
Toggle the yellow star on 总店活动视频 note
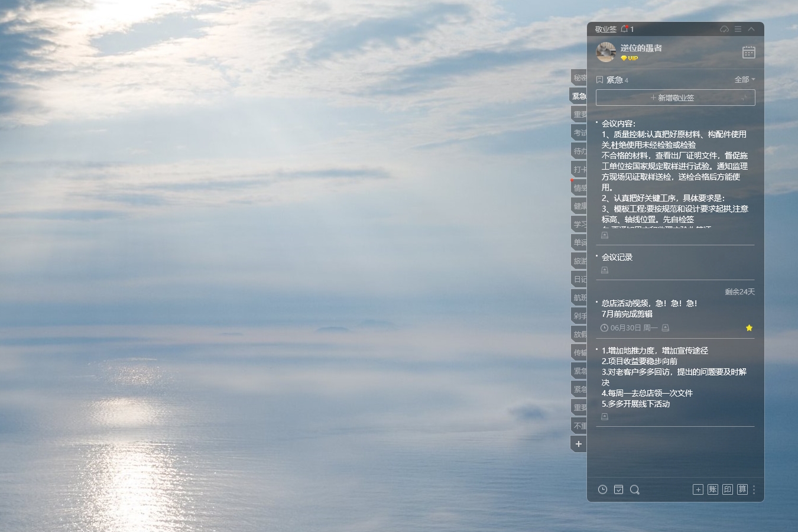(749, 327)
